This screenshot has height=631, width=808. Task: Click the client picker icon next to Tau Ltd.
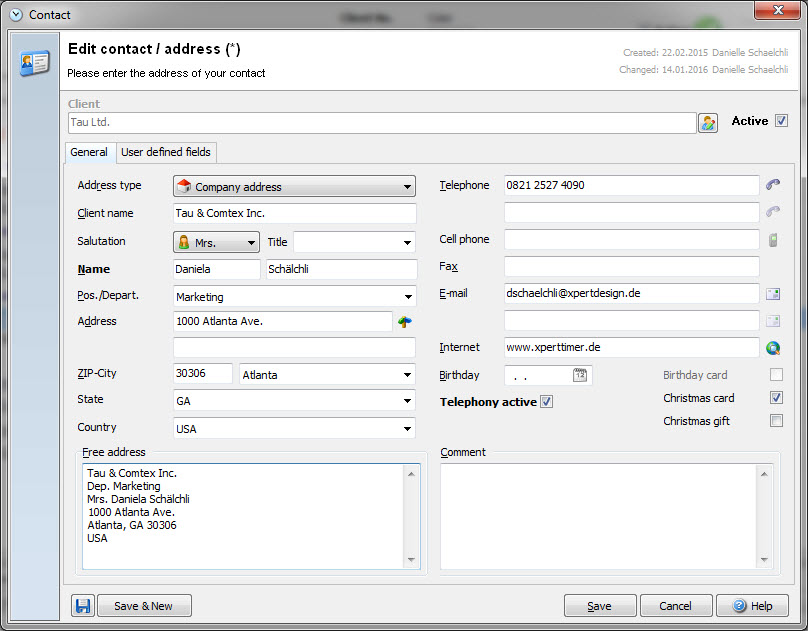708,123
